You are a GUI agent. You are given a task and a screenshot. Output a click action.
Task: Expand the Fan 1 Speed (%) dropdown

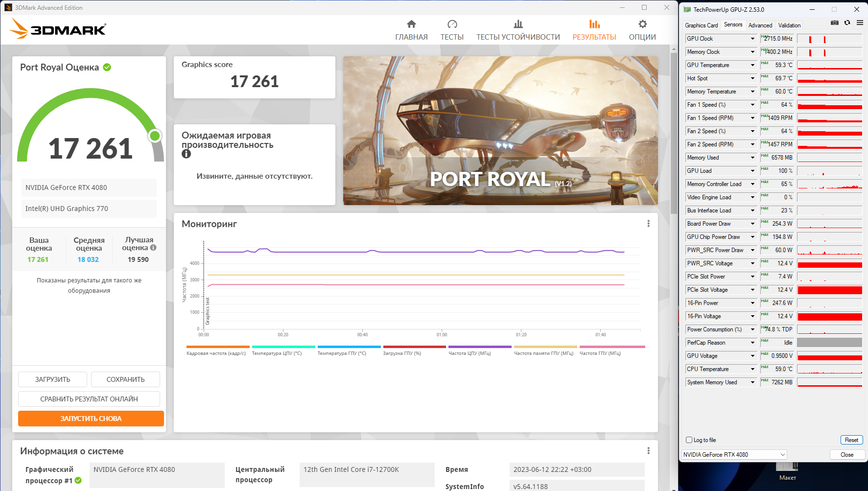click(x=752, y=105)
